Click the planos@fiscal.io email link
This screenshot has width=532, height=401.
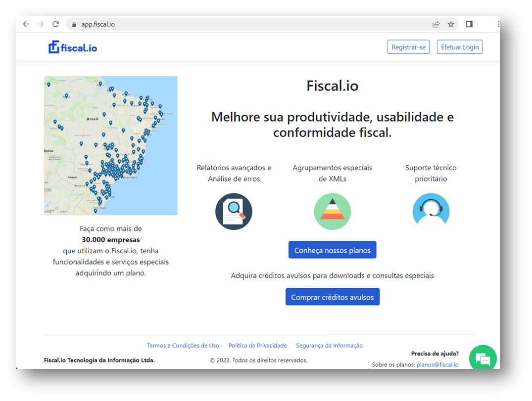click(x=437, y=365)
